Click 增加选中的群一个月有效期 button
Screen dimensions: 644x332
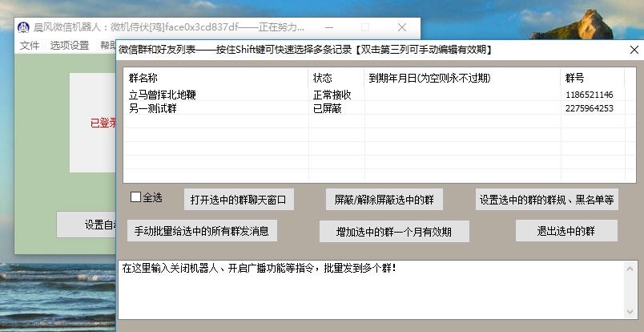pos(394,232)
